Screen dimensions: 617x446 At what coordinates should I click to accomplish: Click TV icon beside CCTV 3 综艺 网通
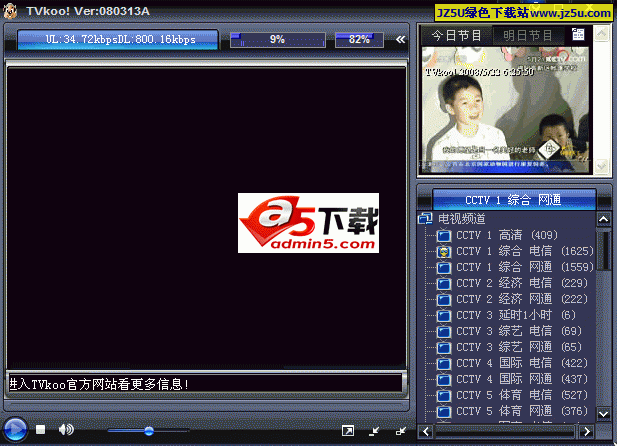[x=444, y=348]
